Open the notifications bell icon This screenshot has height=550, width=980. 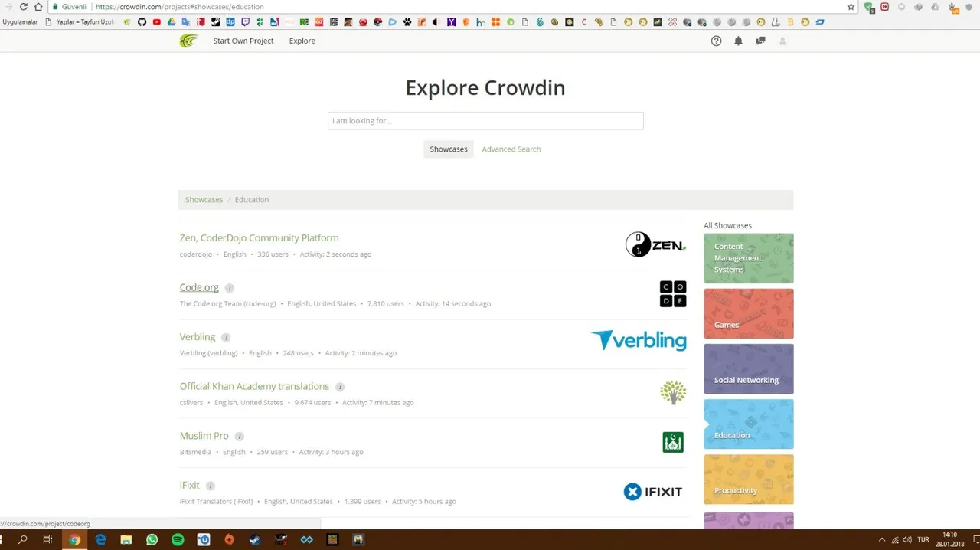click(x=738, y=41)
